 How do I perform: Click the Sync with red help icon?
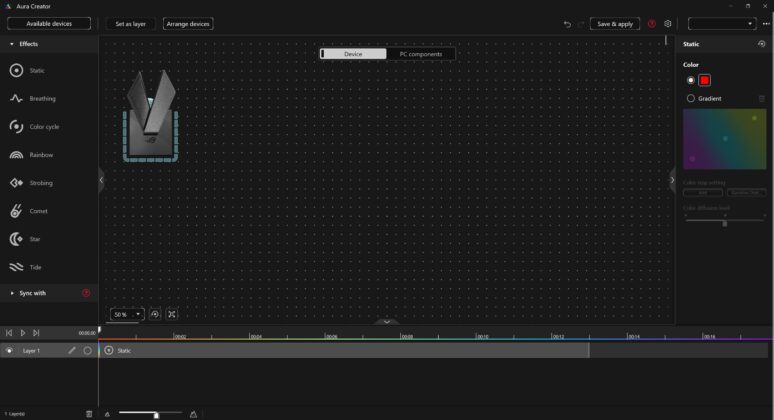[x=86, y=293]
